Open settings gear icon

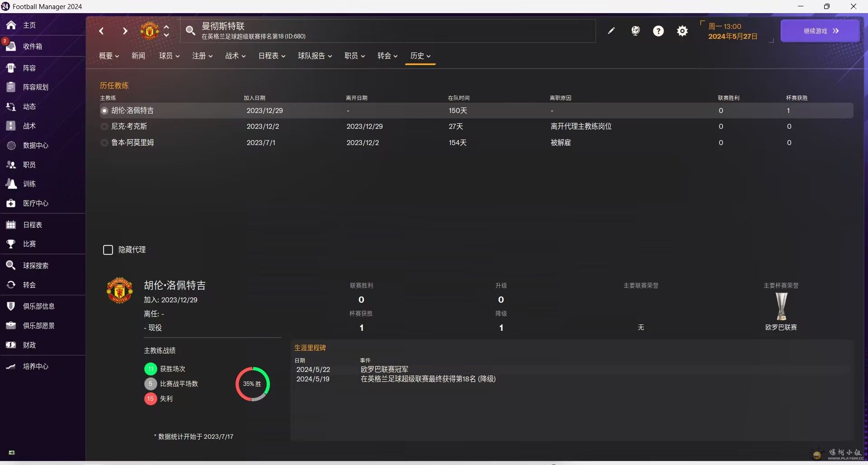point(682,31)
